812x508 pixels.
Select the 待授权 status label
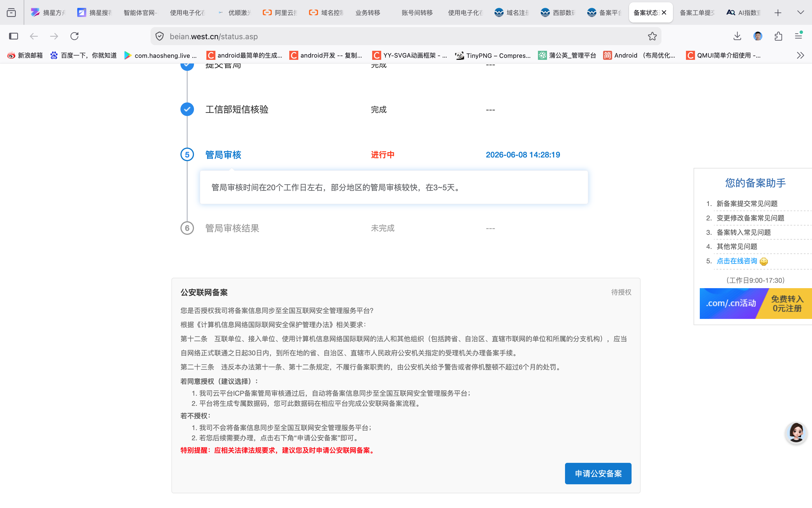[x=621, y=292]
